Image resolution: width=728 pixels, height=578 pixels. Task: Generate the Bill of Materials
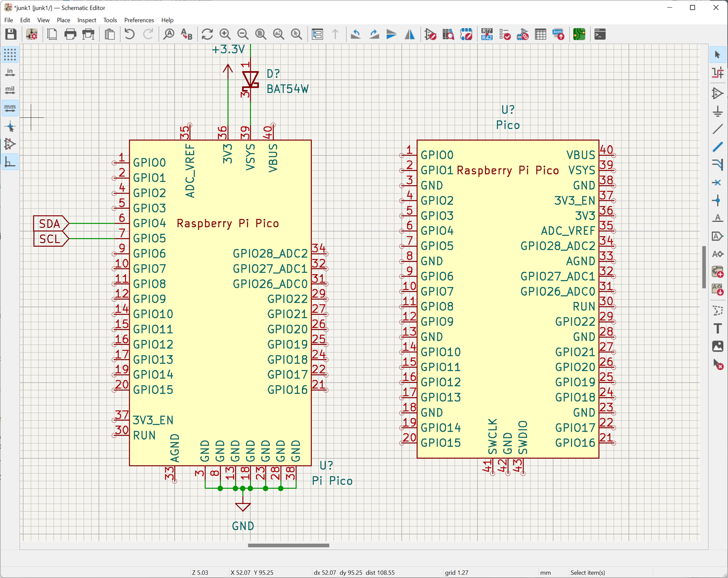[559, 34]
